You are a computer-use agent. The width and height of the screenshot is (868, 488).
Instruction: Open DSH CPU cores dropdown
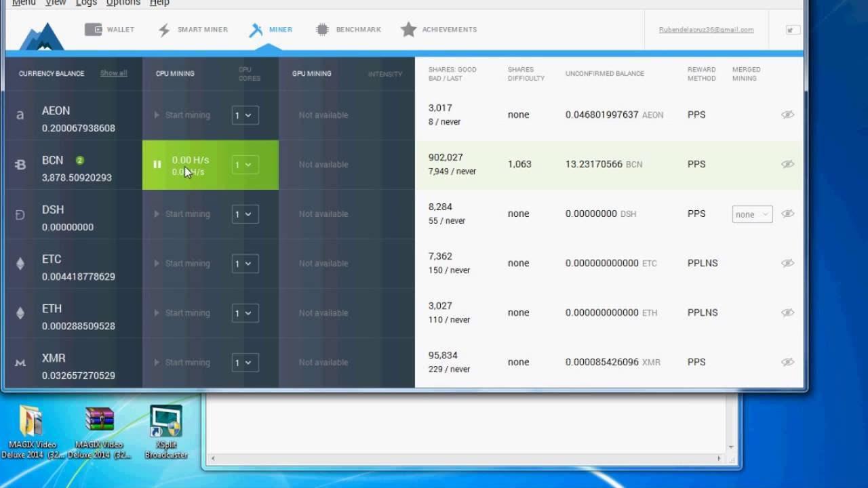click(x=245, y=214)
